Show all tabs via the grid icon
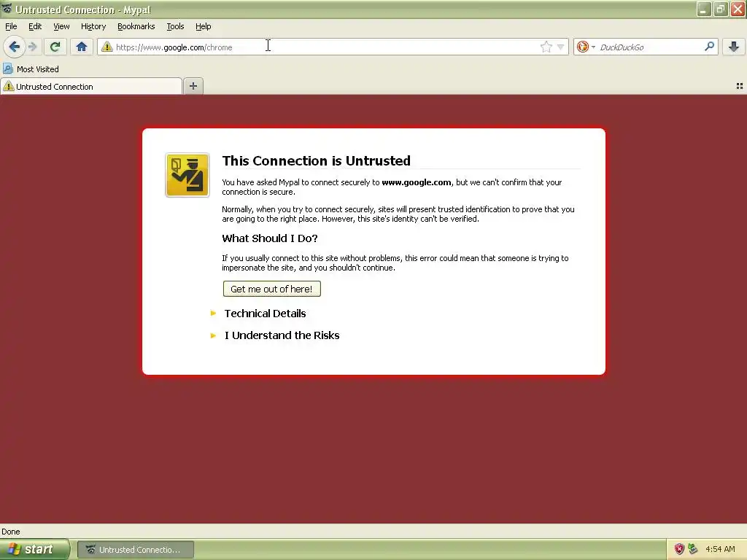 [x=740, y=86]
